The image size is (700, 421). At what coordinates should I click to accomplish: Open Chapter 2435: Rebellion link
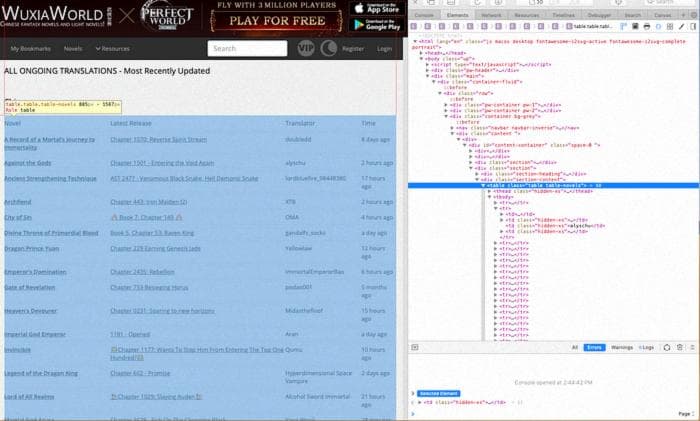pos(142,272)
